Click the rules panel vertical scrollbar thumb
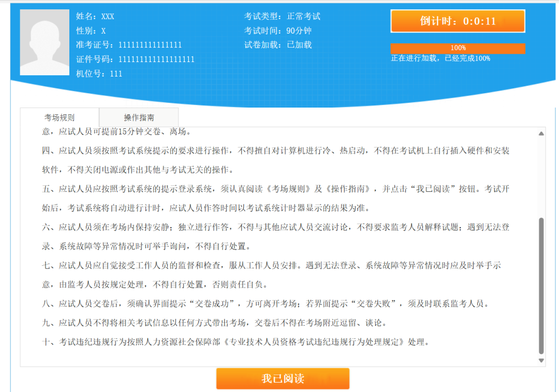The height and width of the screenshot is (392, 559). coord(541,284)
